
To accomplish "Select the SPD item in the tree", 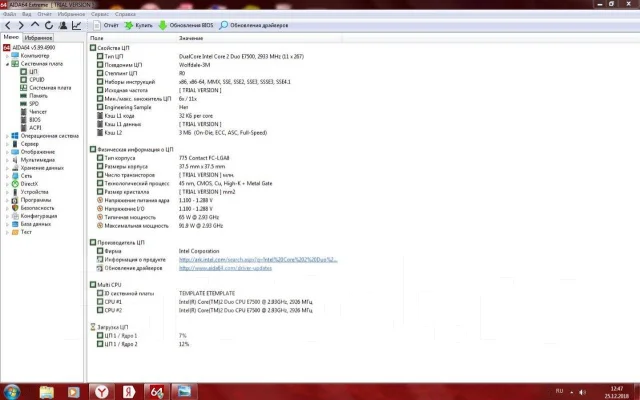I will pyautogui.click(x=34, y=104).
